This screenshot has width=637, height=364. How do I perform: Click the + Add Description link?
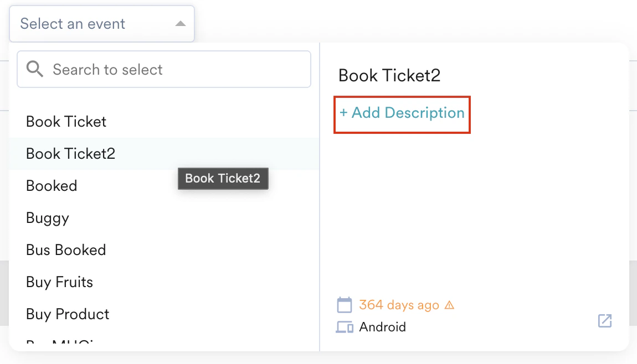coord(402,113)
